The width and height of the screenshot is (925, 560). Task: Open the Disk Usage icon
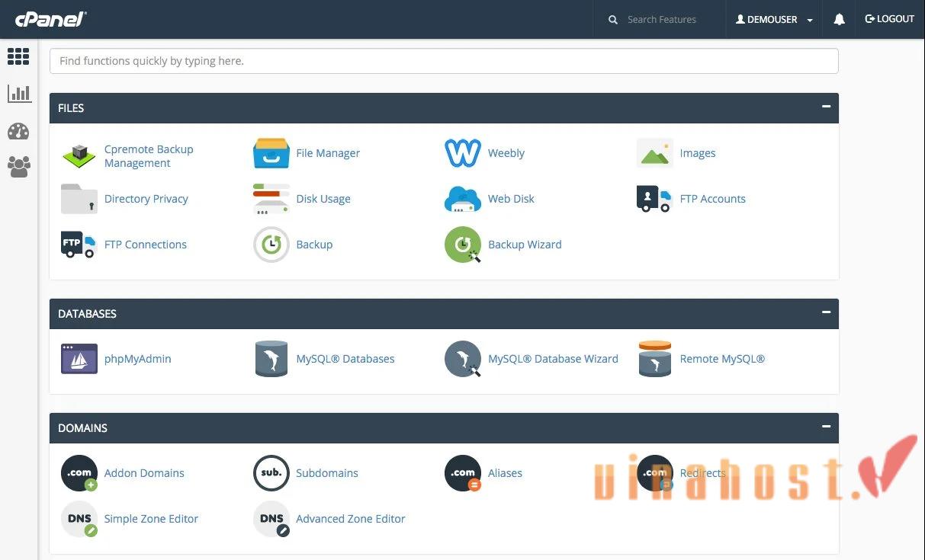(x=271, y=199)
